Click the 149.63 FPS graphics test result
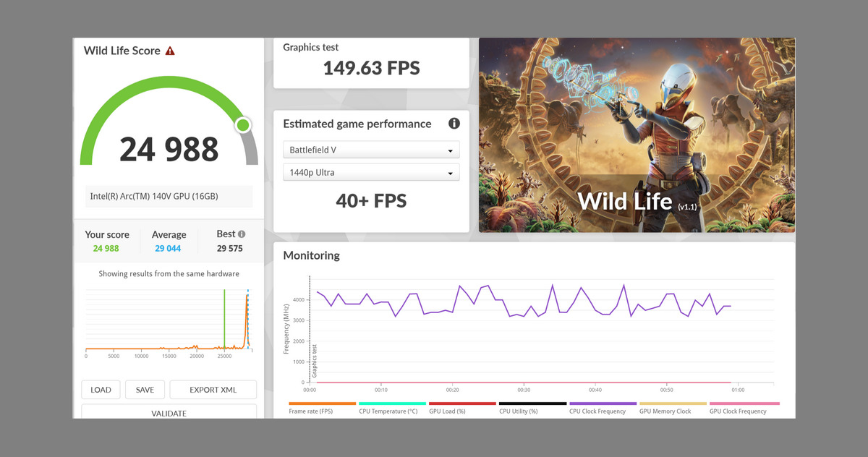Viewport: 868px width, 457px height. [x=371, y=69]
